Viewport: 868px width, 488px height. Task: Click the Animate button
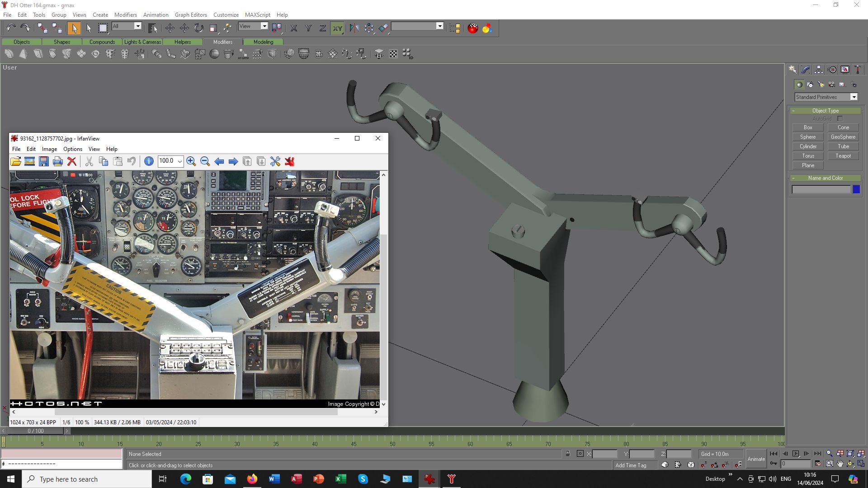(756, 459)
